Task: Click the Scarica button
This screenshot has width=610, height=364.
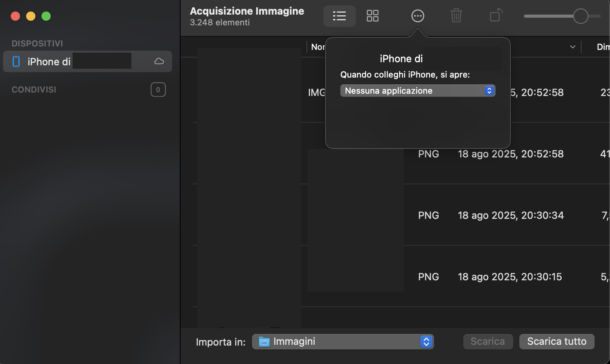Action: (x=488, y=342)
